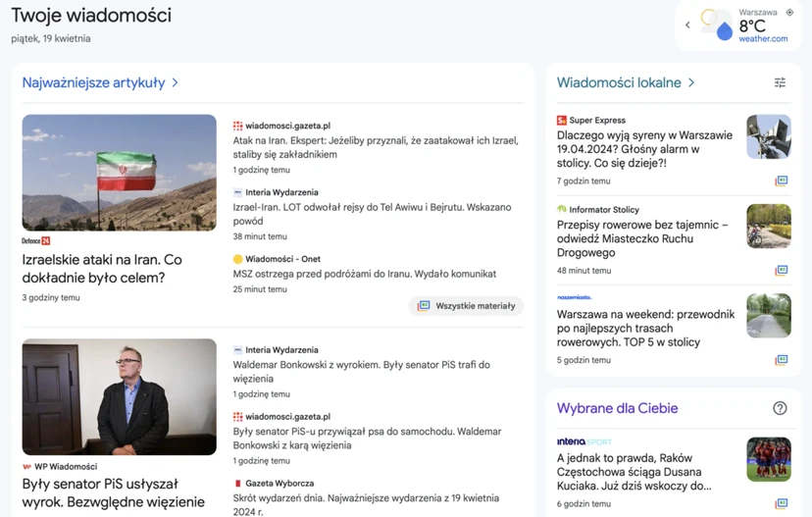812x517 pixels.
Task: Click the date 'piątek, 19 kwietnia'
Action: click(x=51, y=39)
